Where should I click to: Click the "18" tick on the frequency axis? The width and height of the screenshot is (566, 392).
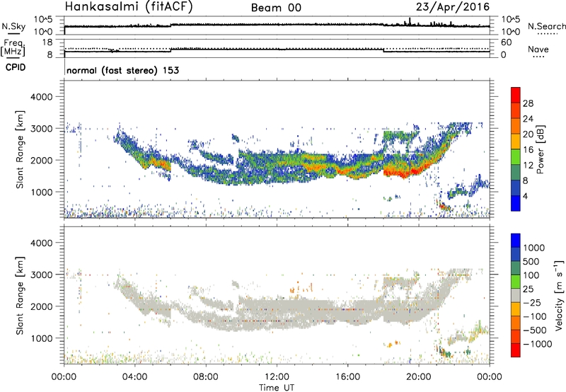(x=47, y=42)
